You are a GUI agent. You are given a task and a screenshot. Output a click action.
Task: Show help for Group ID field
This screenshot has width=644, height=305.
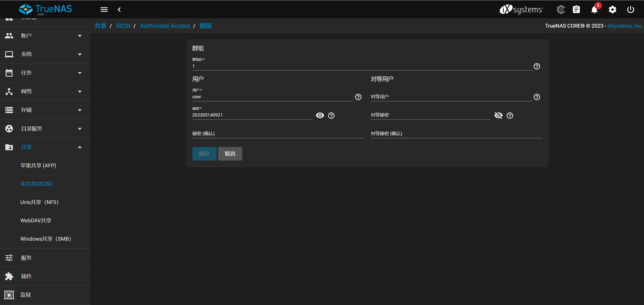coord(537,66)
